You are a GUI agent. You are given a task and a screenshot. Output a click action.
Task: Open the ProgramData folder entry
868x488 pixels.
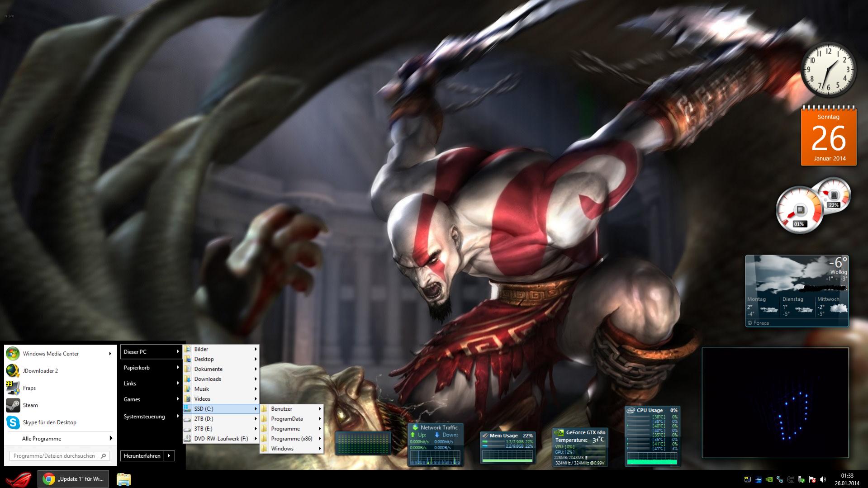click(291, 419)
